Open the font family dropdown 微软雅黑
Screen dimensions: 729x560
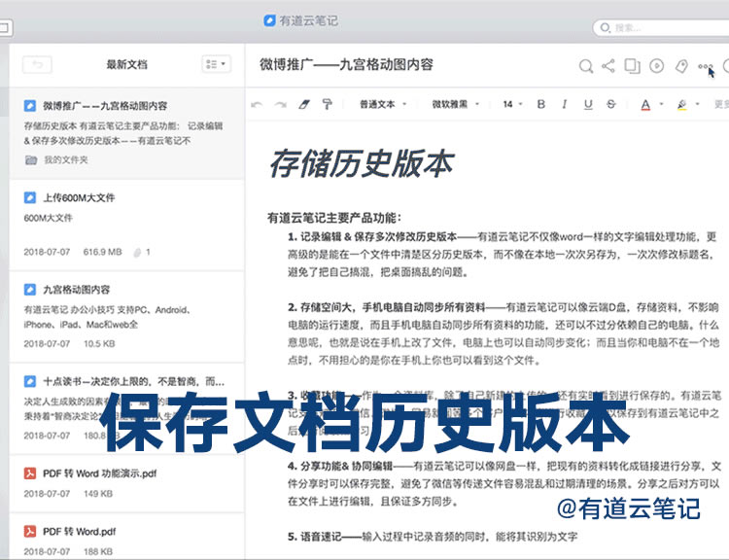coord(455,104)
